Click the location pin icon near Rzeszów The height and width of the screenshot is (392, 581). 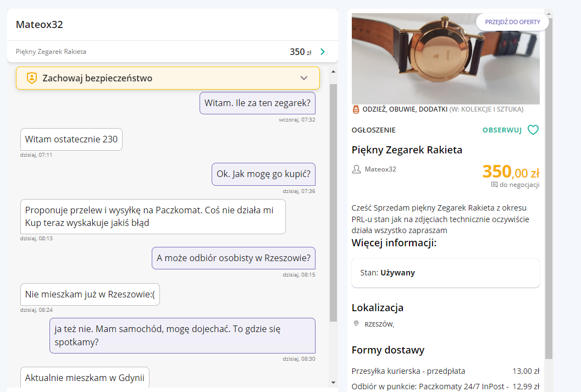tap(356, 324)
